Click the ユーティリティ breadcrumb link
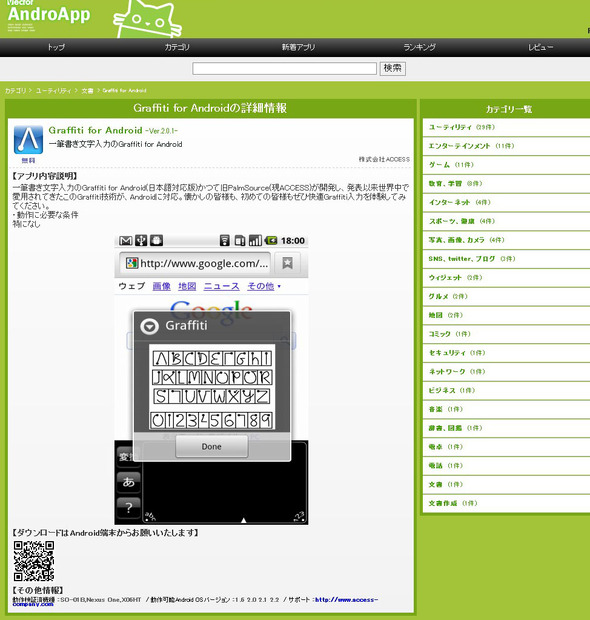The image size is (590, 620). pyautogui.click(x=53, y=91)
